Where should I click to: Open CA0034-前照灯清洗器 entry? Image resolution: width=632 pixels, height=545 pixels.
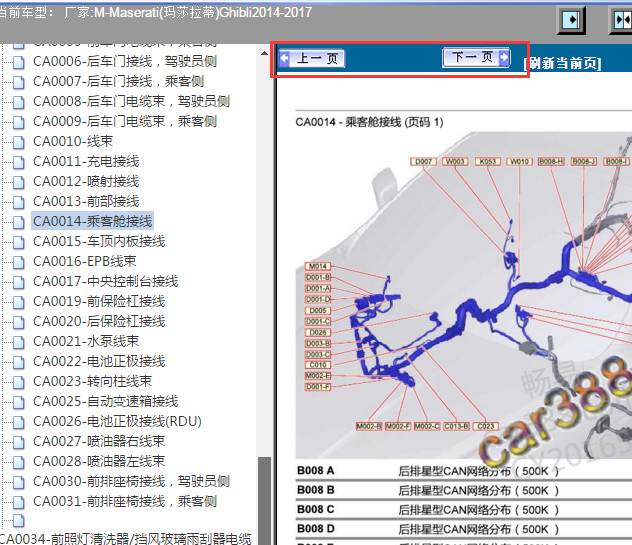pyautogui.click(x=125, y=539)
